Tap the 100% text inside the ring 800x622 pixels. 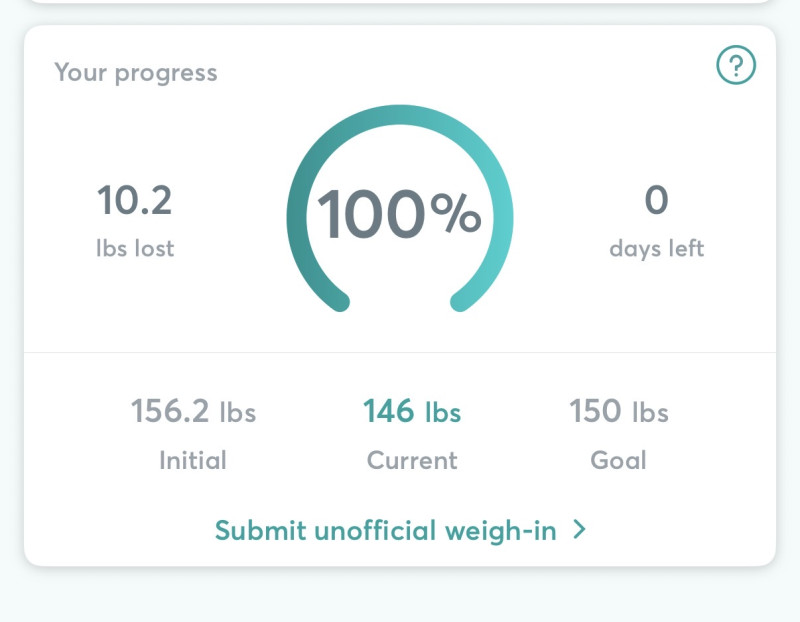[399, 214]
